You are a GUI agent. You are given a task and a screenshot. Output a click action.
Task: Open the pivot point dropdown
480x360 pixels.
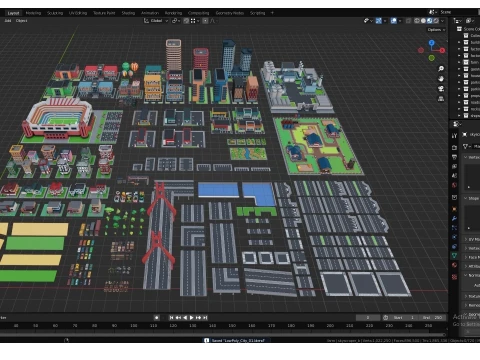click(176, 21)
